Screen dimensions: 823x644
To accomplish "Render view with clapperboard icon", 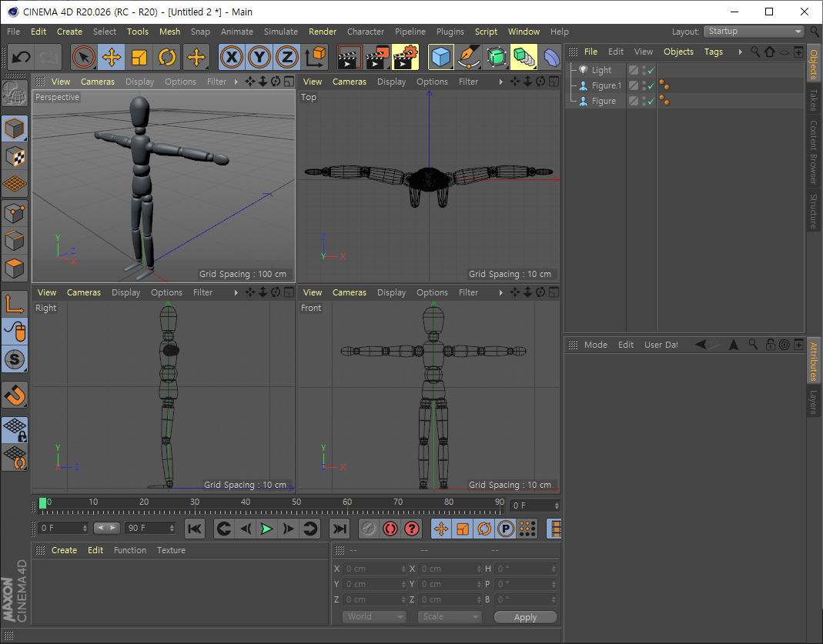I will pos(350,57).
